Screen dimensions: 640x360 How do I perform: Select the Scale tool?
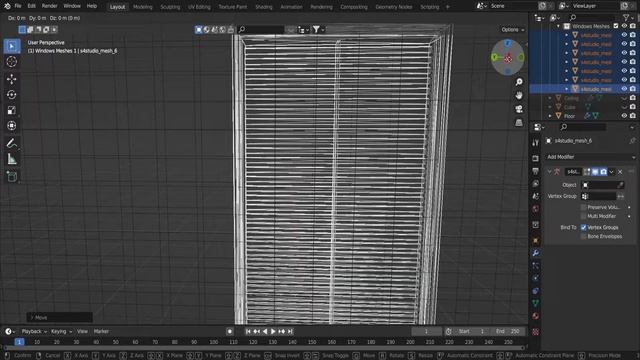12,110
